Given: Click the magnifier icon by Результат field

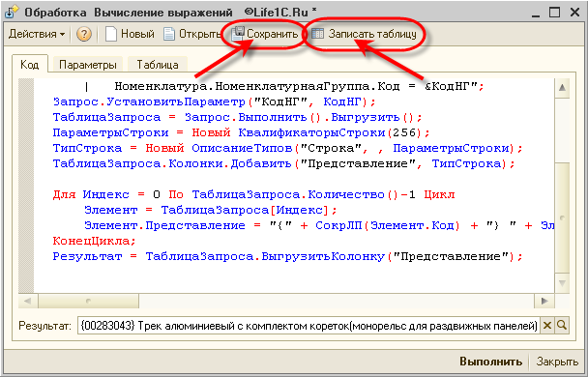Looking at the screenshot, I should click(x=562, y=326).
